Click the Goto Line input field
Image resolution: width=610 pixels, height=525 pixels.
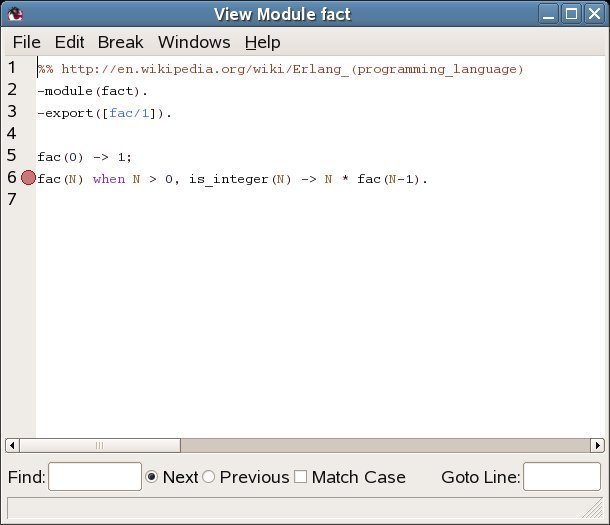(561, 477)
